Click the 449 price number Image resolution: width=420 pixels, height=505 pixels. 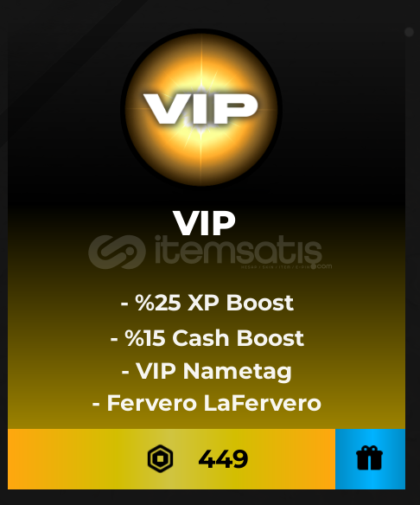pos(223,459)
